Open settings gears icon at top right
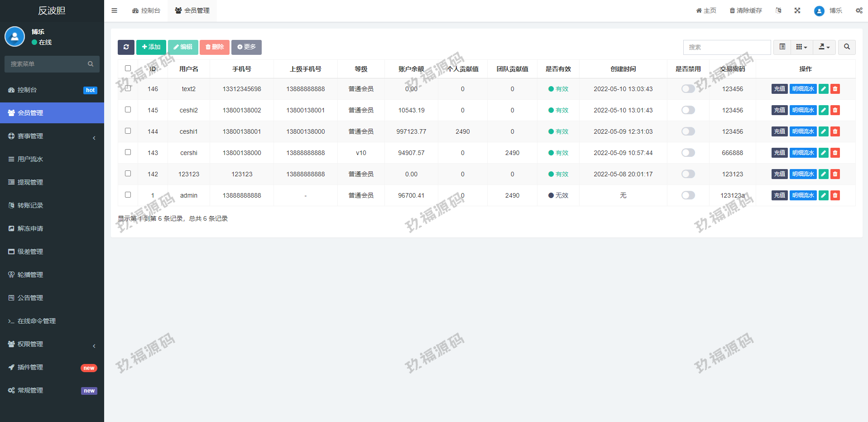Screen dimensions: 868x422 [858, 10]
